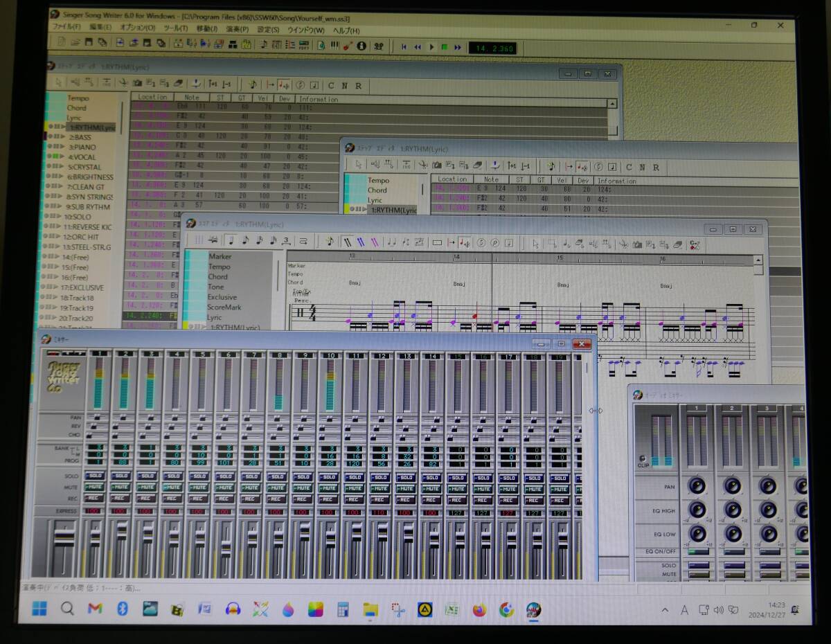Open Windows Start button on taskbar
This screenshot has width=831, height=644.
tap(39, 609)
